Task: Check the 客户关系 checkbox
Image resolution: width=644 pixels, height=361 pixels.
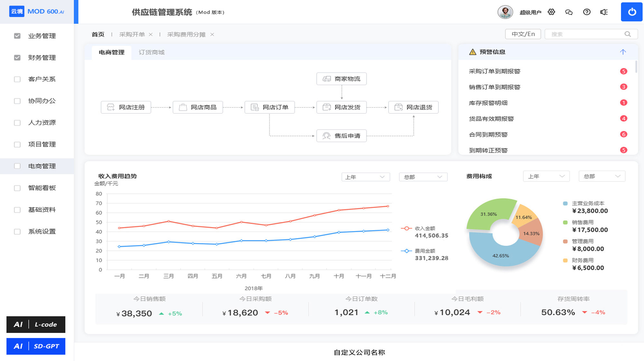Action: point(17,79)
